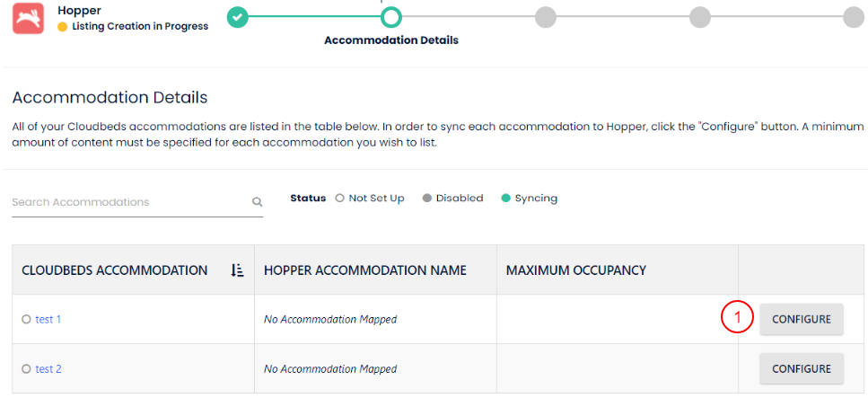Open the test 1 accommodation link
This screenshot has height=398, width=868.
tap(48, 319)
